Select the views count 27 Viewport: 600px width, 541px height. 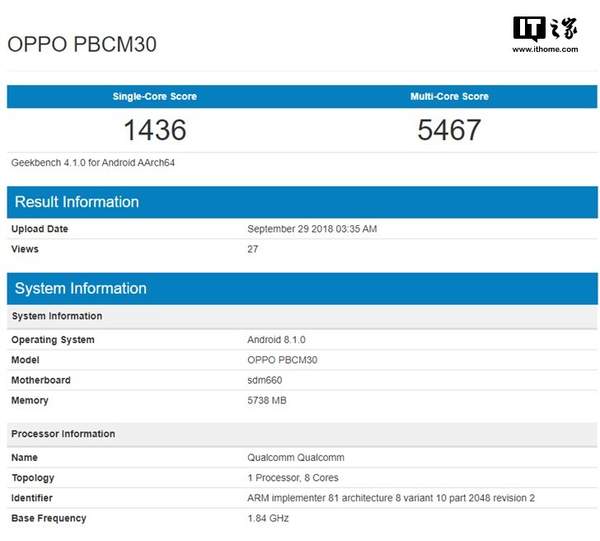pos(253,249)
